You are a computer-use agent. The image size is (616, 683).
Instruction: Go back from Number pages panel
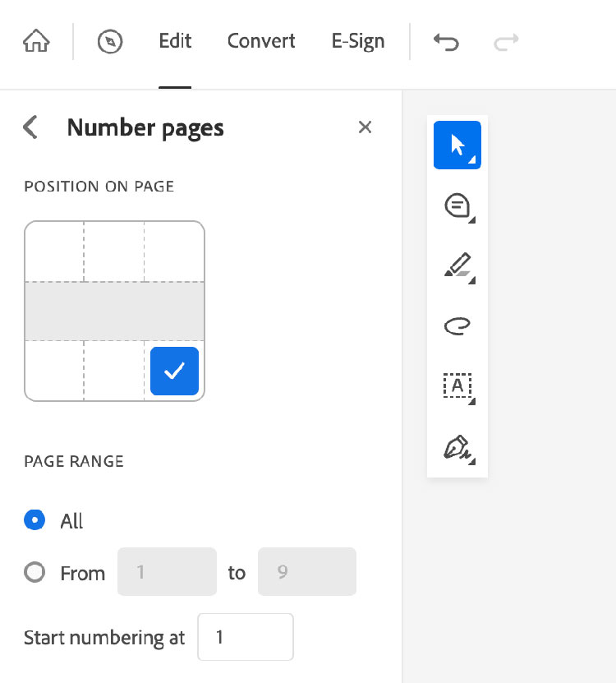[x=30, y=127]
